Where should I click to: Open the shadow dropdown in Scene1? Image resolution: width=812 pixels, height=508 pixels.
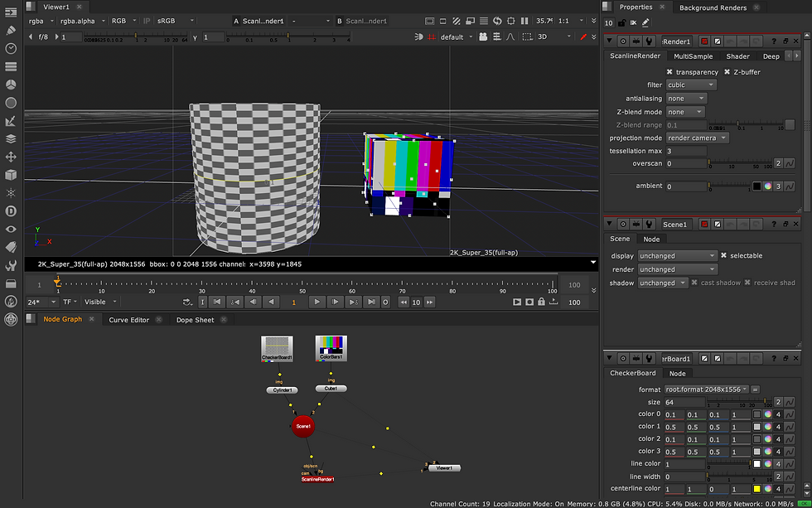click(x=663, y=283)
